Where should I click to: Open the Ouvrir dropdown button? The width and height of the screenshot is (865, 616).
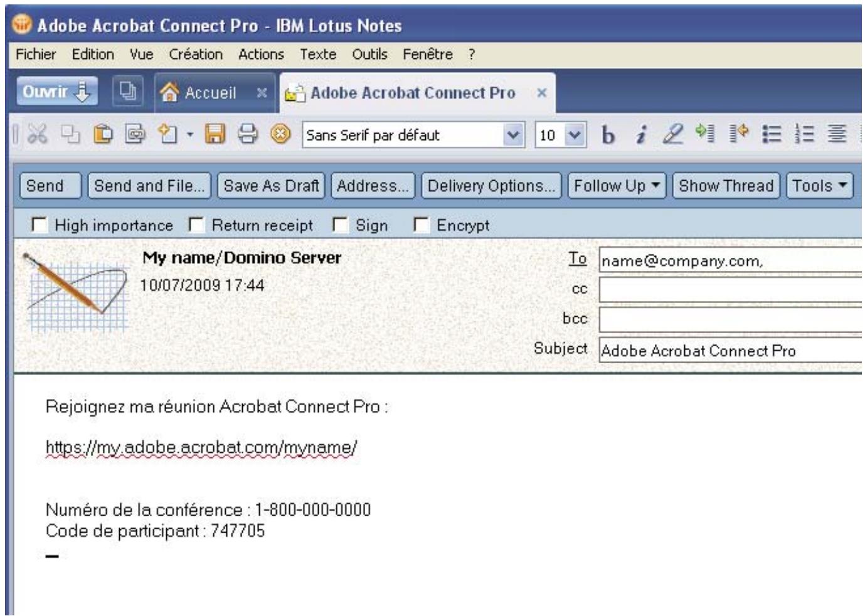coord(56,92)
